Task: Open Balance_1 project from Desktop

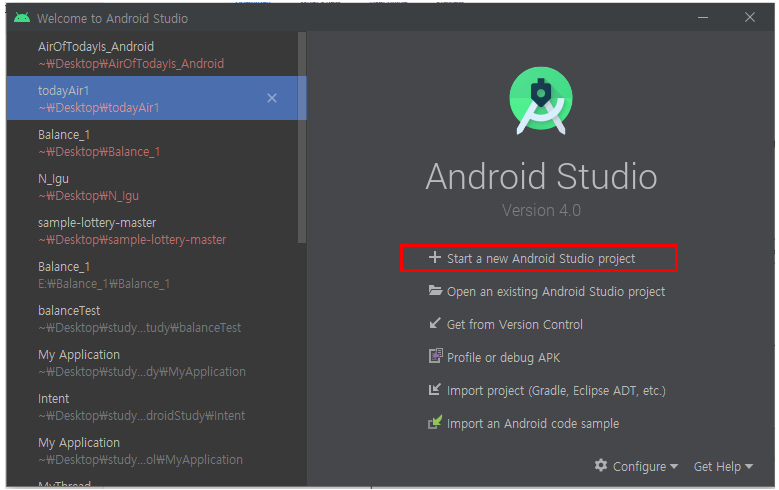Action: (152, 143)
